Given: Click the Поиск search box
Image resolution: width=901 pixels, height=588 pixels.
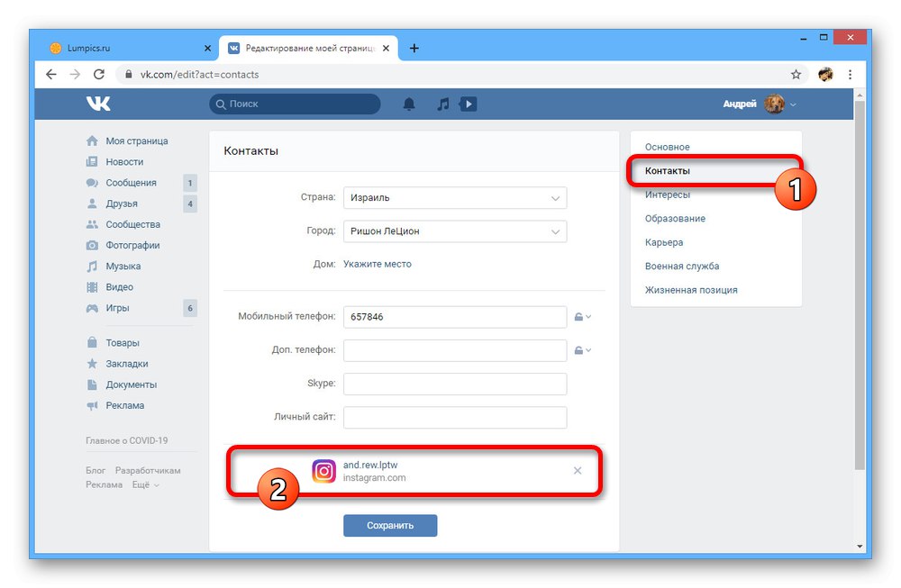Looking at the screenshot, I should click(295, 104).
